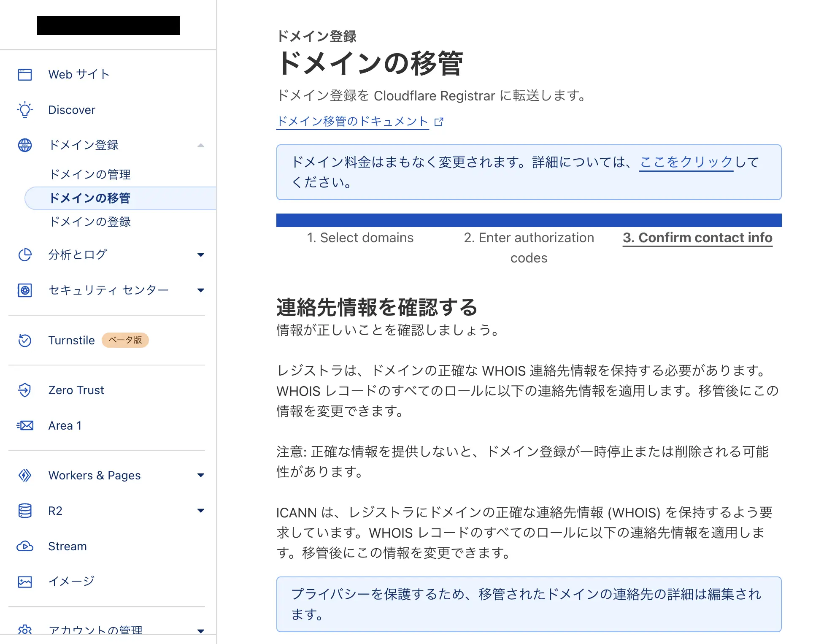The height and width of the screenshot is (644, 832).
Task: Open Stream via its cloud icon
Action: [25, 546]
